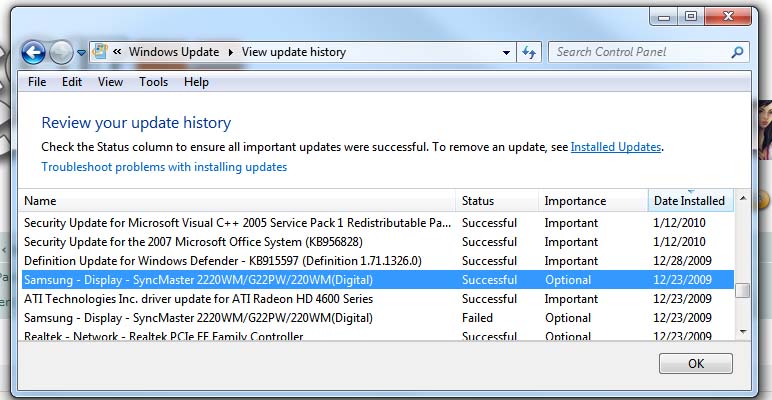This screenshot has width=772, height=400.
Task: Open the View menu
Action: click(x=110, y=82)
